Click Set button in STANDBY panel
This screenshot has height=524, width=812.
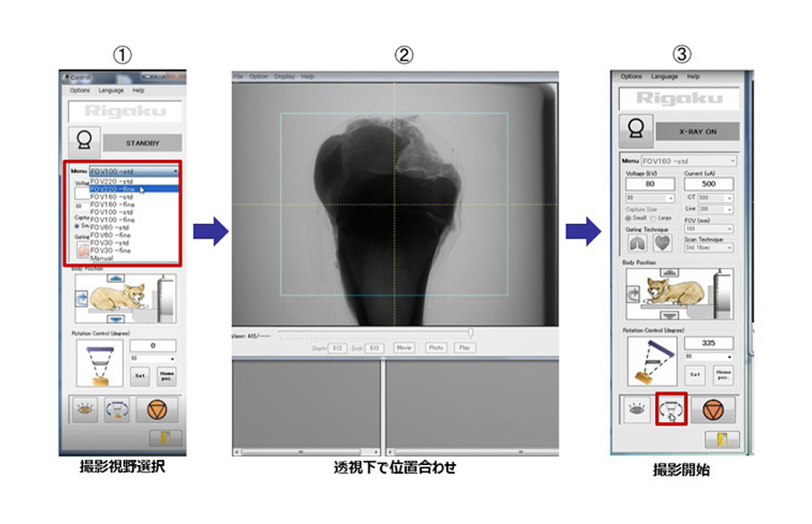tap(140, 376)
